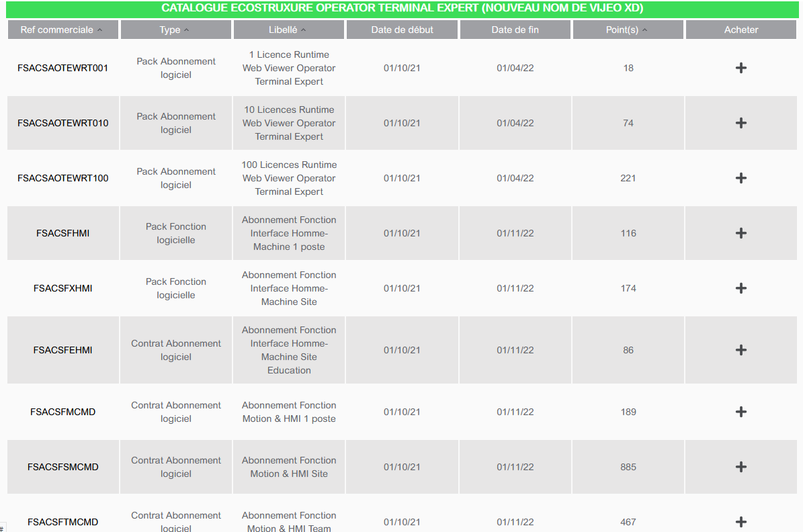Viewport: 803px width, 532px height.
Task: Add FSACSFSMCMD via its plus icon
Action: (741, 467)
